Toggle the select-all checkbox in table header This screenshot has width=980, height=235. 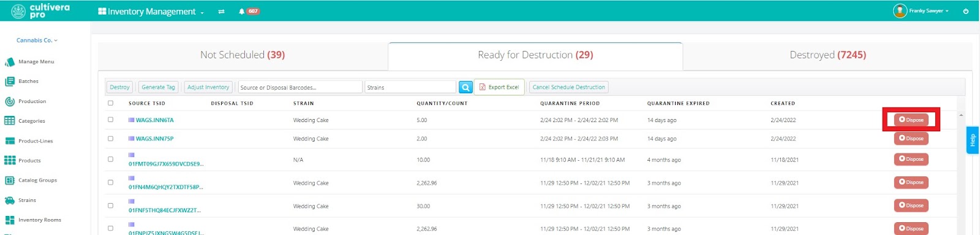click(110, 103)
